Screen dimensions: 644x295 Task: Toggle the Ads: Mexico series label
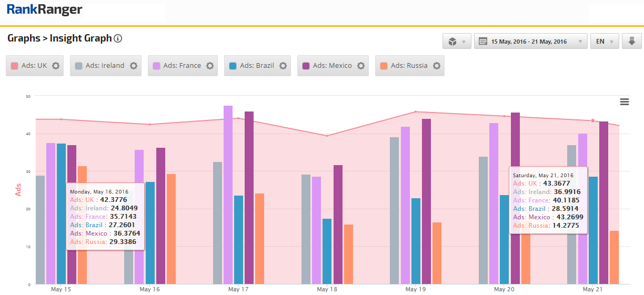332,66
